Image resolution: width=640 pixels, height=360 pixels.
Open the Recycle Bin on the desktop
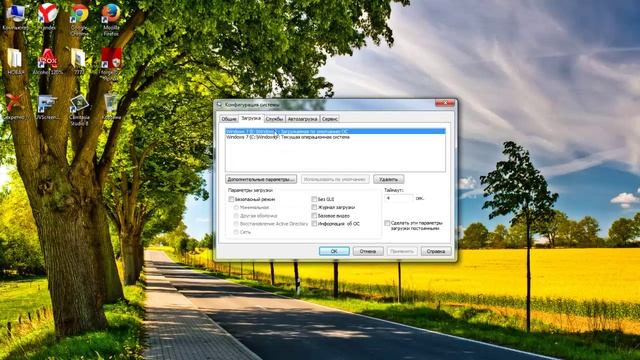pyautogui.click(x=111, y=107)
